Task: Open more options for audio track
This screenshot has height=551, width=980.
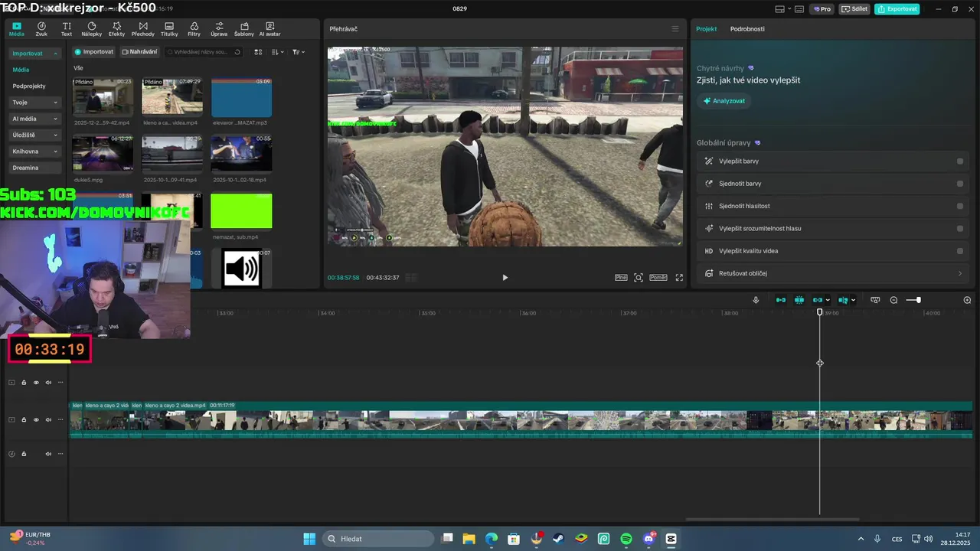Action: pos(60,454)
